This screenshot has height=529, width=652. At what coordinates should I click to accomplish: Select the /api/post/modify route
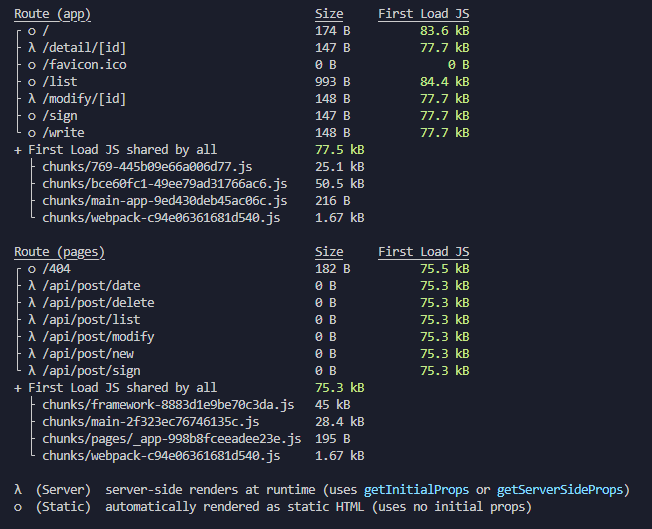tap(98, 337)
